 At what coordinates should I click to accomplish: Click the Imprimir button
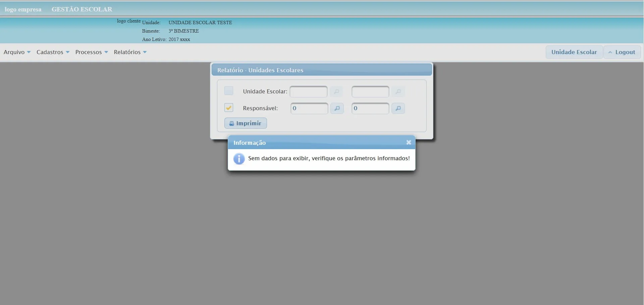[246, 123]
